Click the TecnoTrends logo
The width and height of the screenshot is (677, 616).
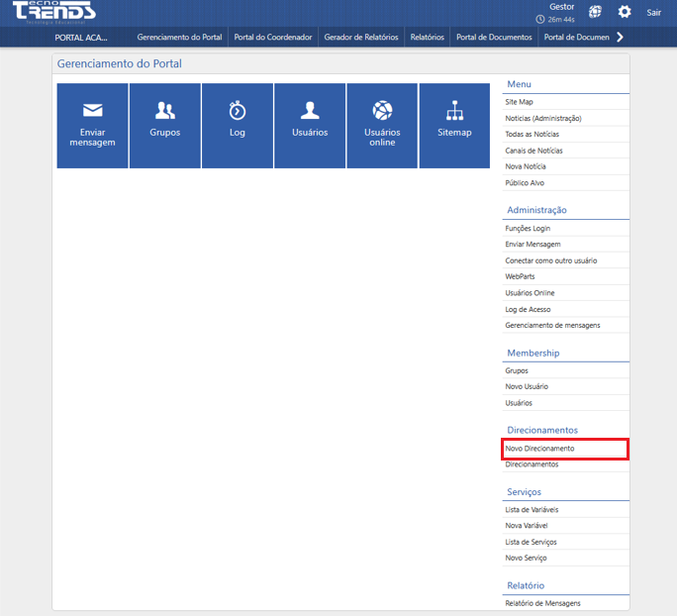pos(54,12)
